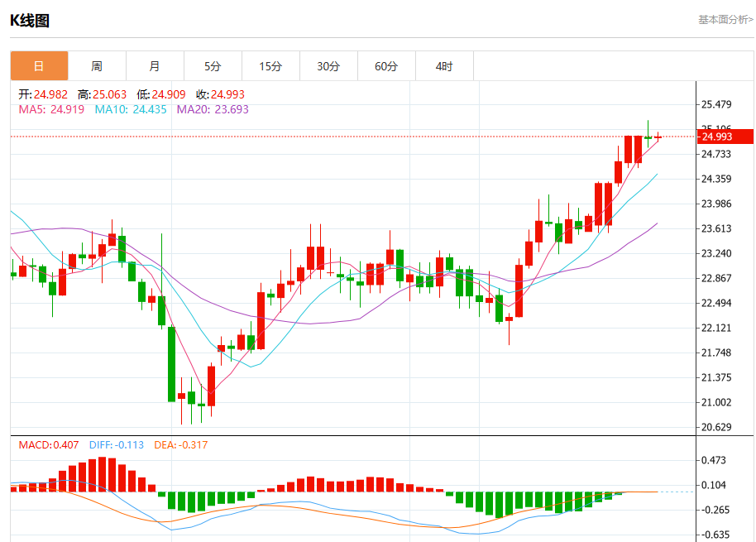Click the 22.494 price axis label
756x542 pixels.
[x=716, y=304]
